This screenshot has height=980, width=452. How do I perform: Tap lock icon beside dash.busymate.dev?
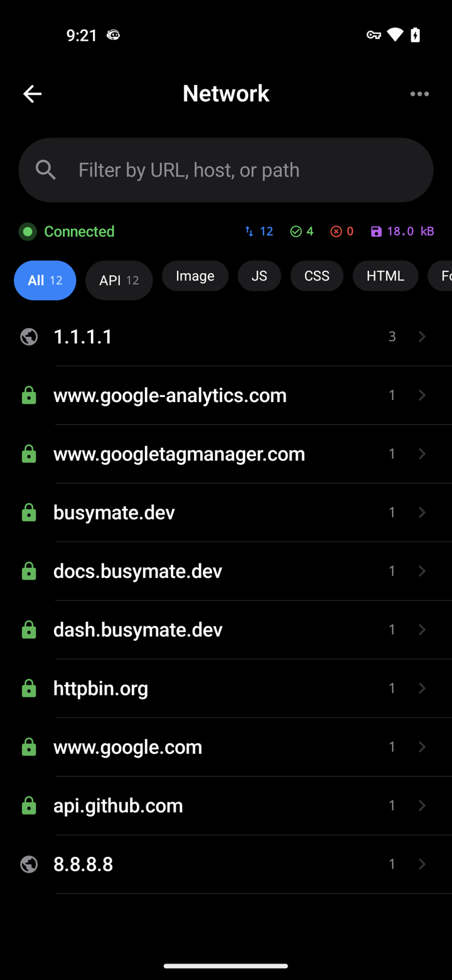(29, 629)
